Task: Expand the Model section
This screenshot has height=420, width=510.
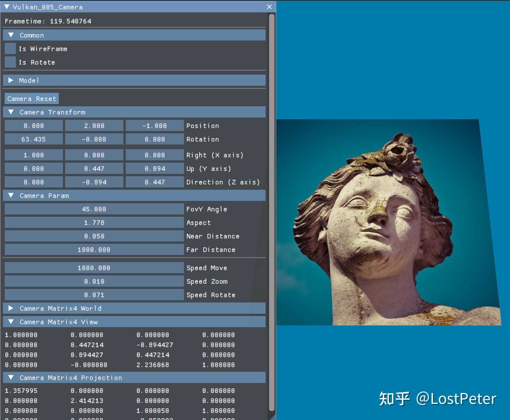Action: [x=11, y=80]
